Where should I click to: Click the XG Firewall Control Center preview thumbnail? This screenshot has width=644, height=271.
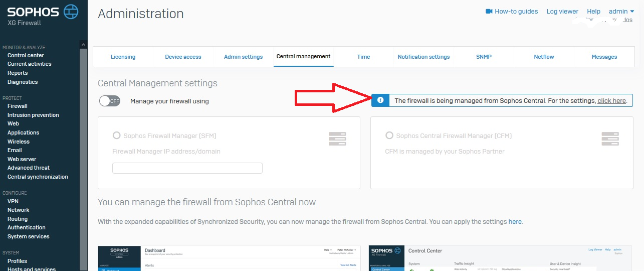pos(501,258)
